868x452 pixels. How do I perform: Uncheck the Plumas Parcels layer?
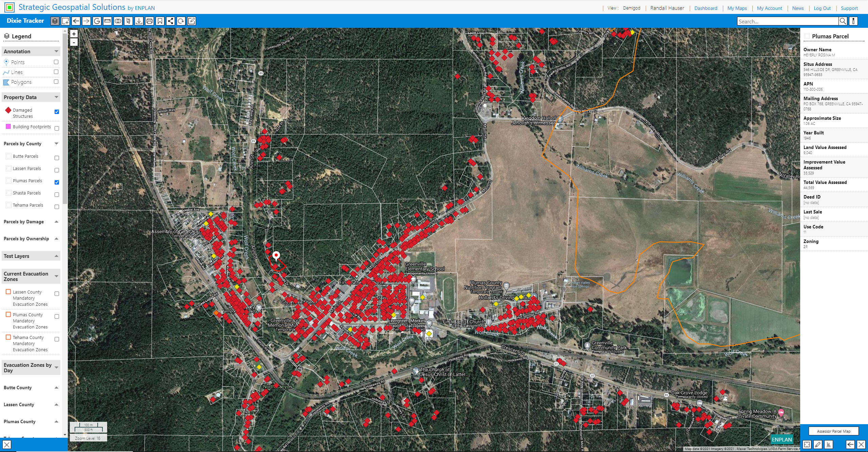click(x=57, y=182)
